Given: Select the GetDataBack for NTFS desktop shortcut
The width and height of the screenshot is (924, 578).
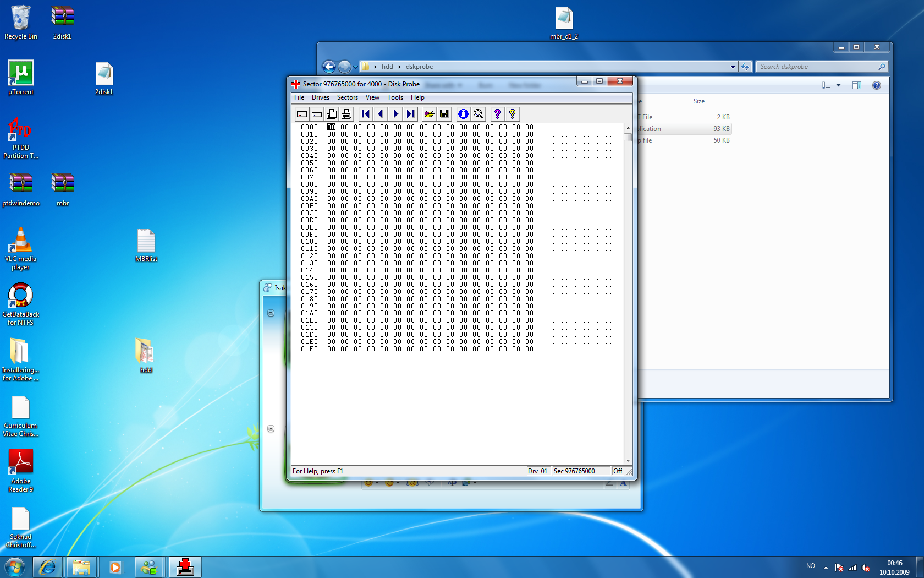Looking at the screenshot, I should coord(21,304).
